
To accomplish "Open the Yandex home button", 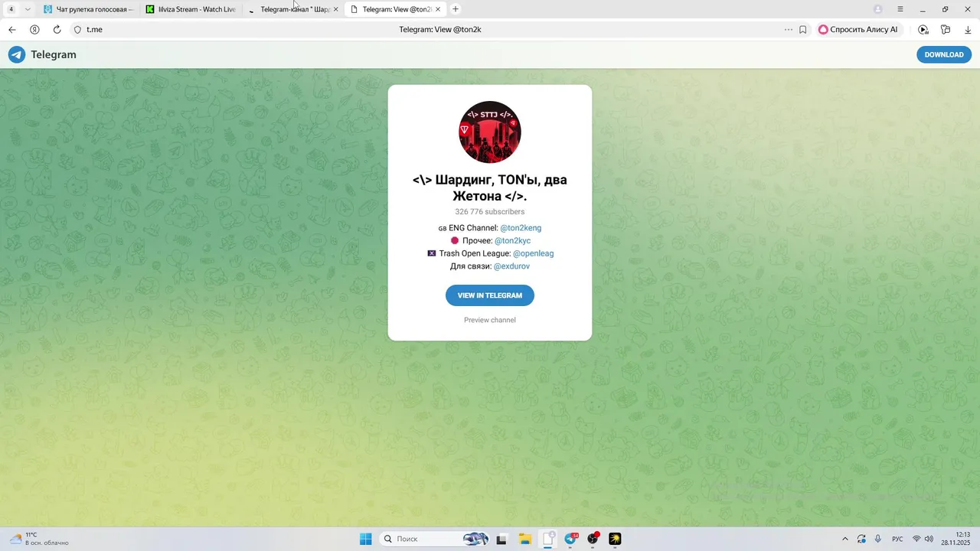I will [34, 30].
